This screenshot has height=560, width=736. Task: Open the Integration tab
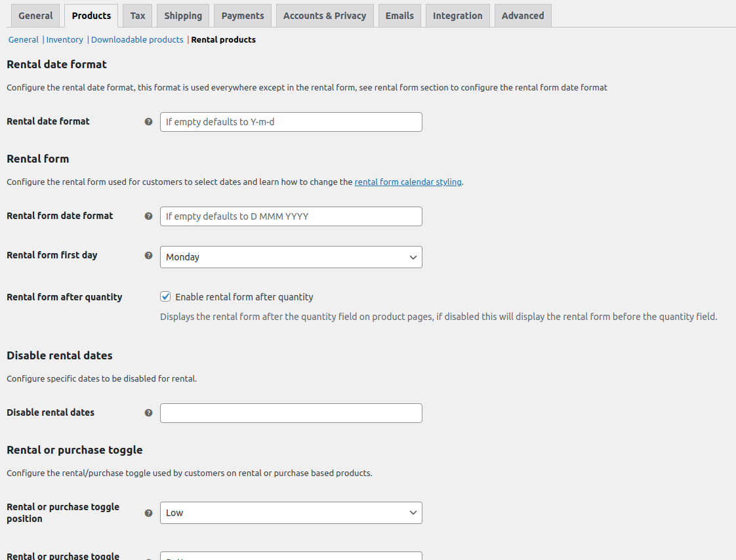(457, 16)
